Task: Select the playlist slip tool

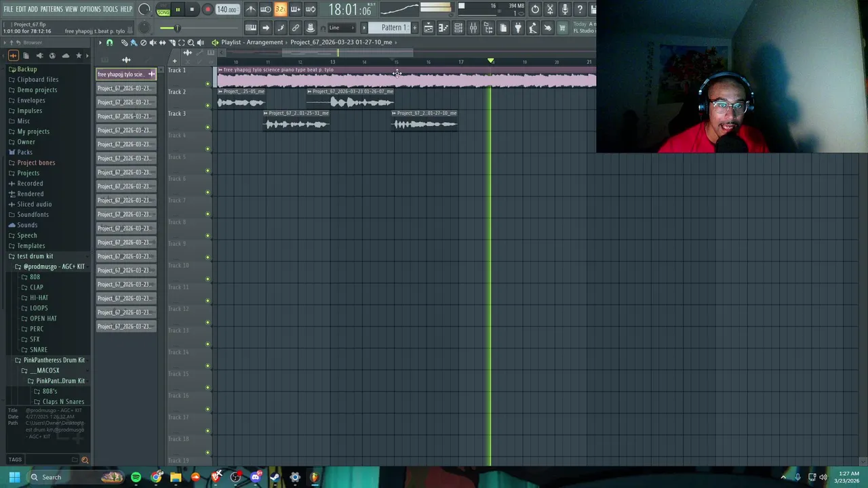Action: pyautogui.click(x=162, y=43)
